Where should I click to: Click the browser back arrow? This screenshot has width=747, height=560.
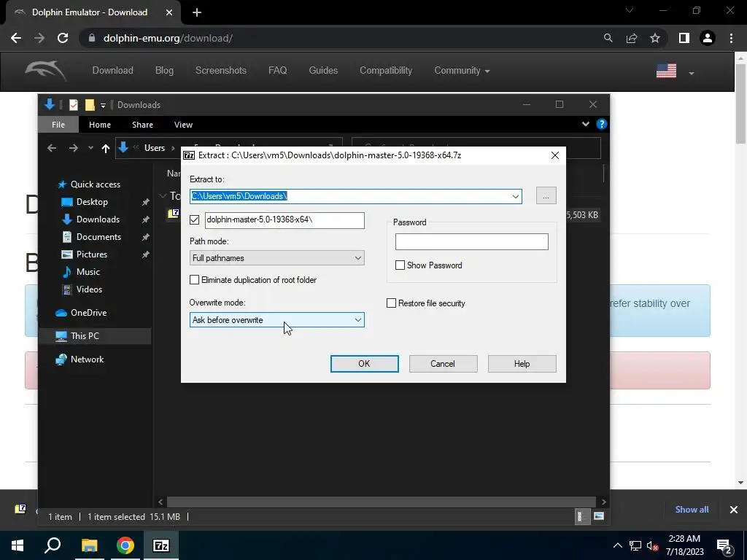tap(16, 38)
